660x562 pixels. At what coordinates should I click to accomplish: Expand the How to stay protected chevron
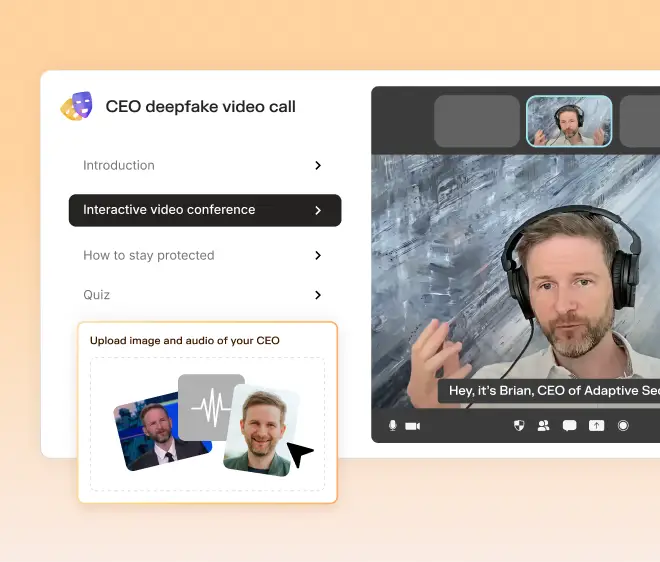tap(318, 255)
